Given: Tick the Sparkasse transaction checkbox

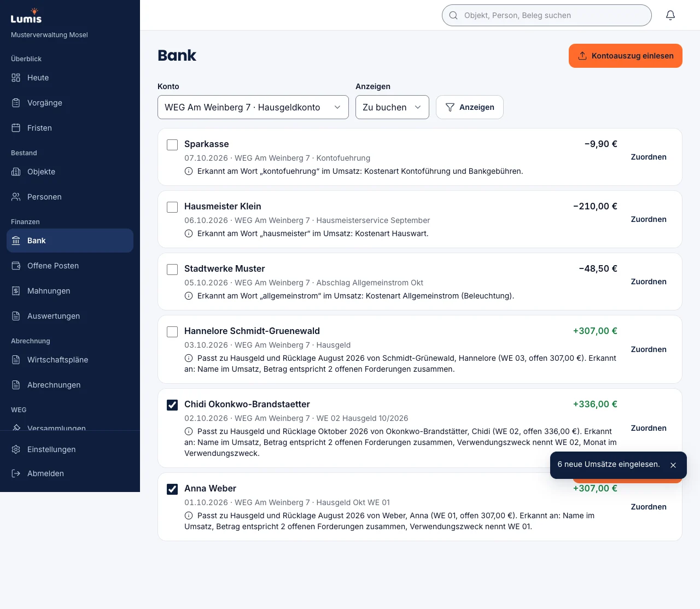Looking at the screenshot, I should click(172, 145).
